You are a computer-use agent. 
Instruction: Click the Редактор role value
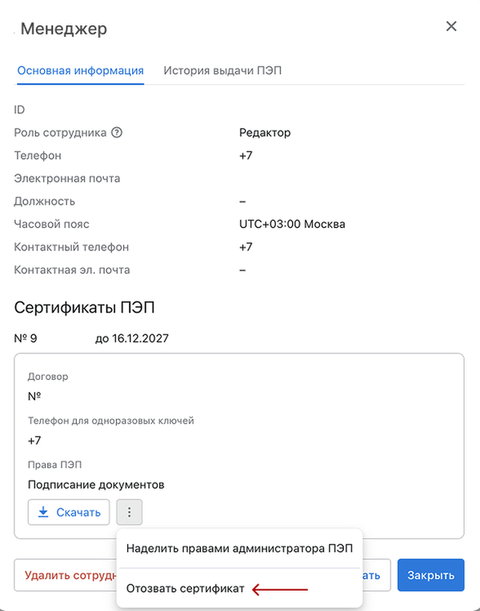265,132
